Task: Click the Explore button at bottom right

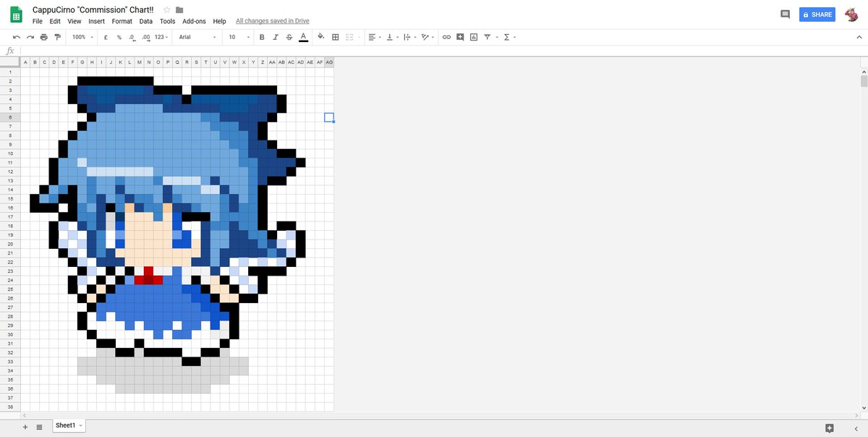Action: click(x=830, y=428)
